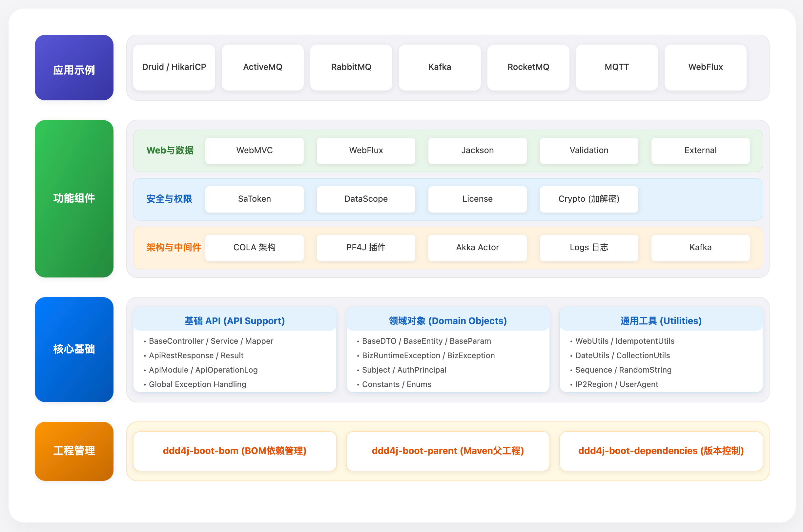This screenshot has width=803, height=532.
Task: Select the RocketMQ example card
Action: (x=528, y=67)
